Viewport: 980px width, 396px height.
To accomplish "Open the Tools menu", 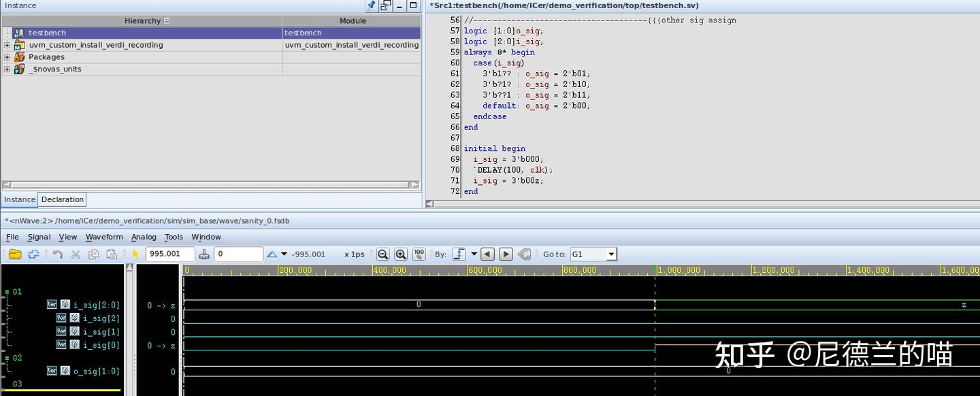I will click(174, 237).
